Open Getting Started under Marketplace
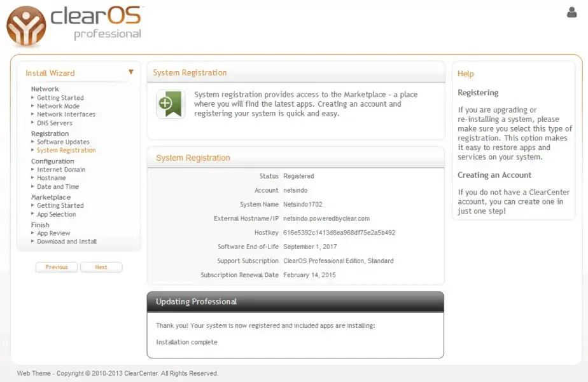 [x=60, y=205]
